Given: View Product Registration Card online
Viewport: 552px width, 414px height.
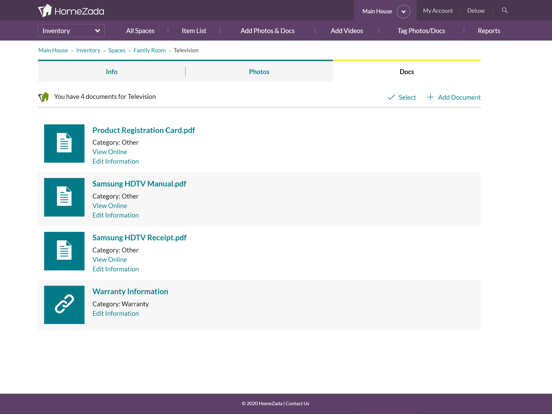Looking at the screenshot, I should click(x=109, y=152).
